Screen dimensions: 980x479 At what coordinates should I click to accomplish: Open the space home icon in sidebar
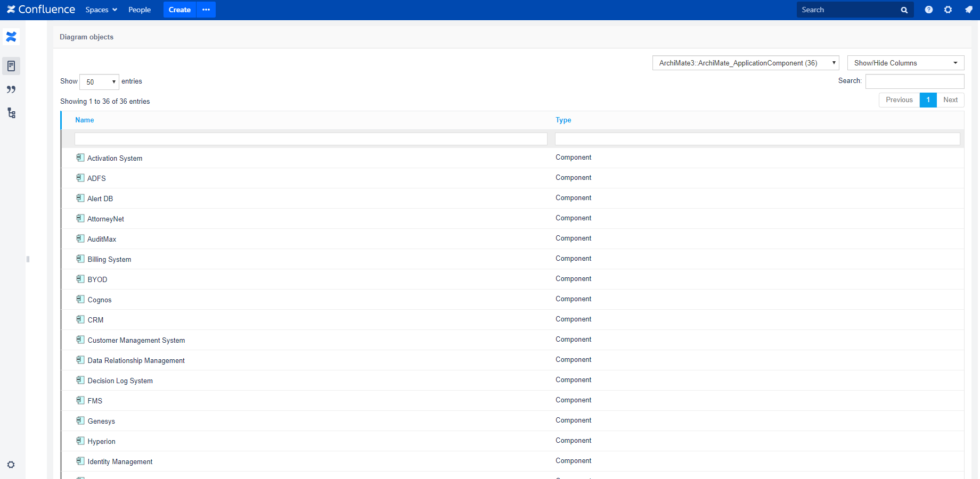11,37
